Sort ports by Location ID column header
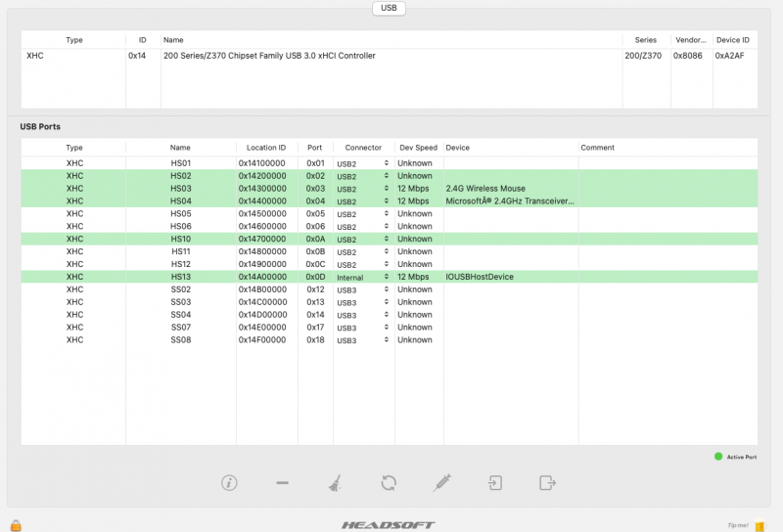The width and height of the screenshot is (783, 532). [266, 148]
